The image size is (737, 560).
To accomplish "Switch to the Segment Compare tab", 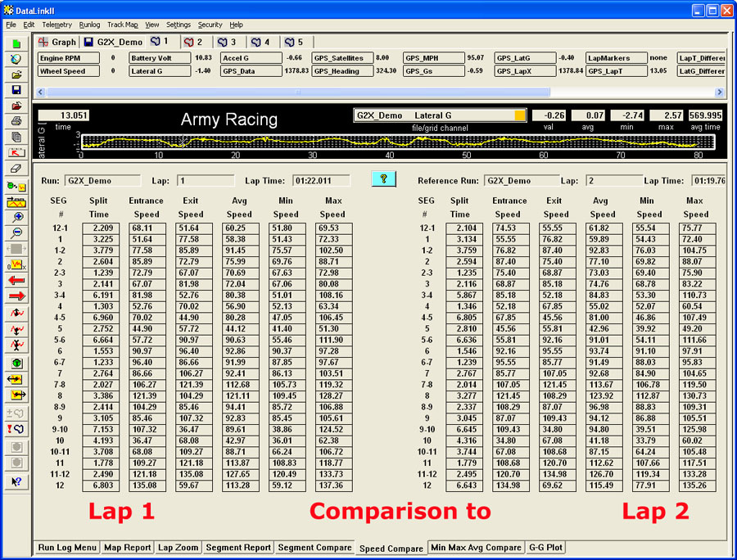I will [x=314, y=547].
